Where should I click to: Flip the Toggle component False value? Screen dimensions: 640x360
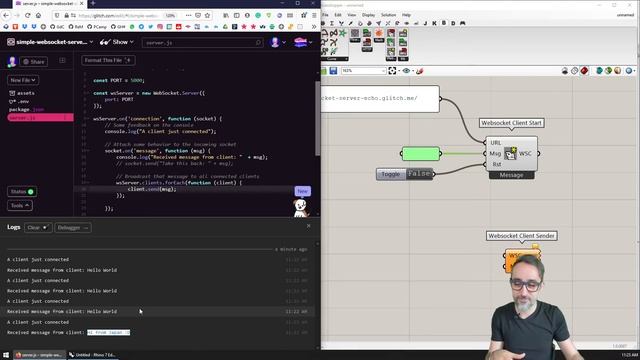coord(419,174)
